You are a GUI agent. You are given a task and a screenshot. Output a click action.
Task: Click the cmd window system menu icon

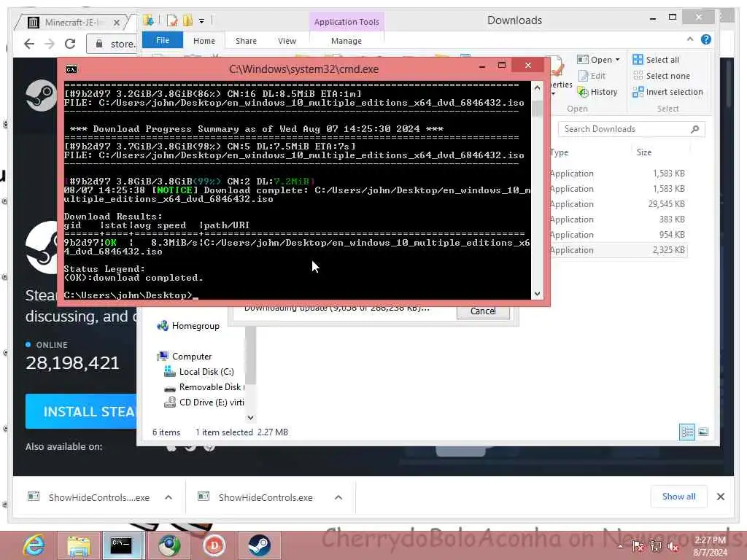(x=71, y=69)
